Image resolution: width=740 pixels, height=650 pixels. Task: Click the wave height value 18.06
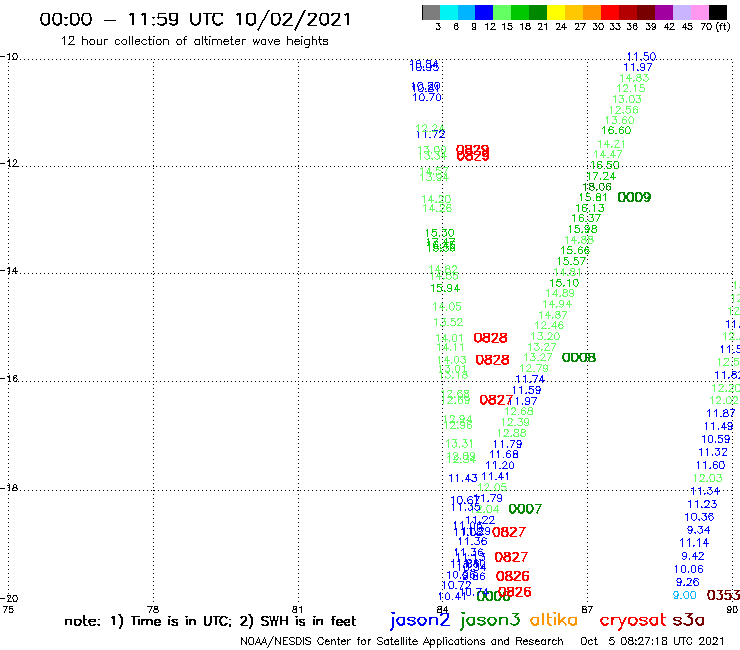597,187
